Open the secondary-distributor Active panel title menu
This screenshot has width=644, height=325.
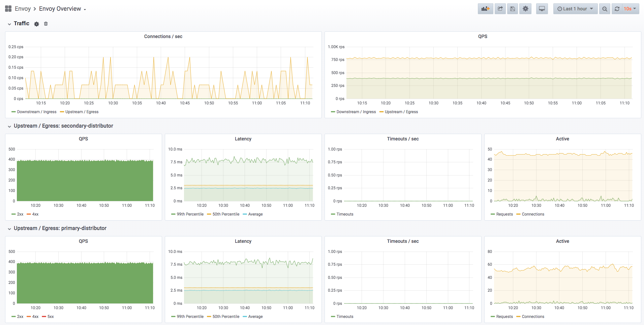562,139
